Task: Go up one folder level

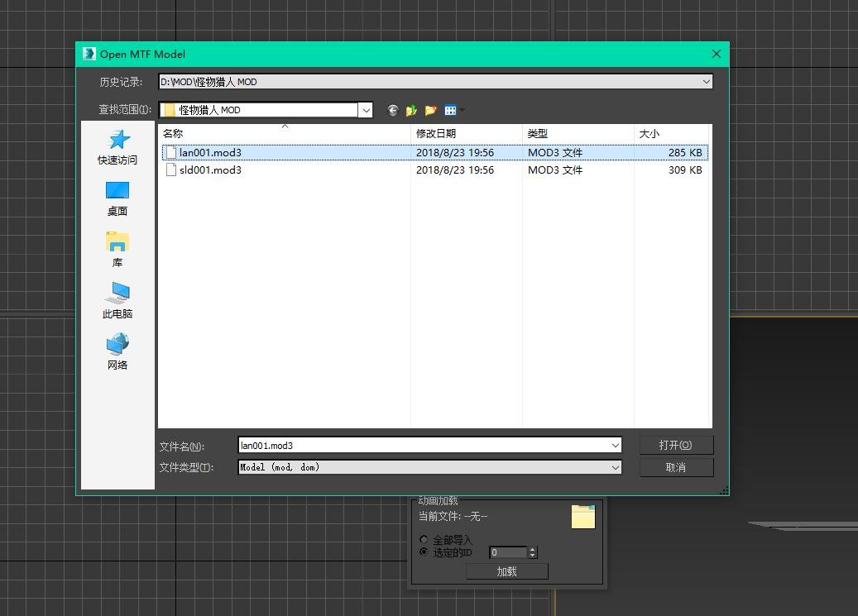Action: click(411, 110)
